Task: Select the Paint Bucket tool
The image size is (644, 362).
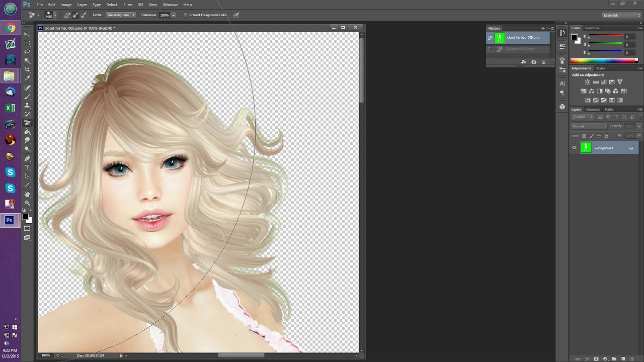Action: point(27,132)
